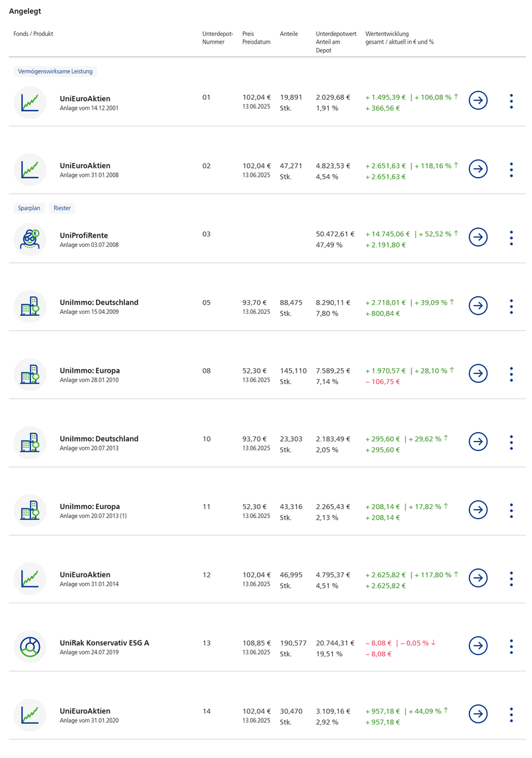Viewport: 532px width, 758px height.
Task: Click the Sparplan tag
Action: point(29,208)
